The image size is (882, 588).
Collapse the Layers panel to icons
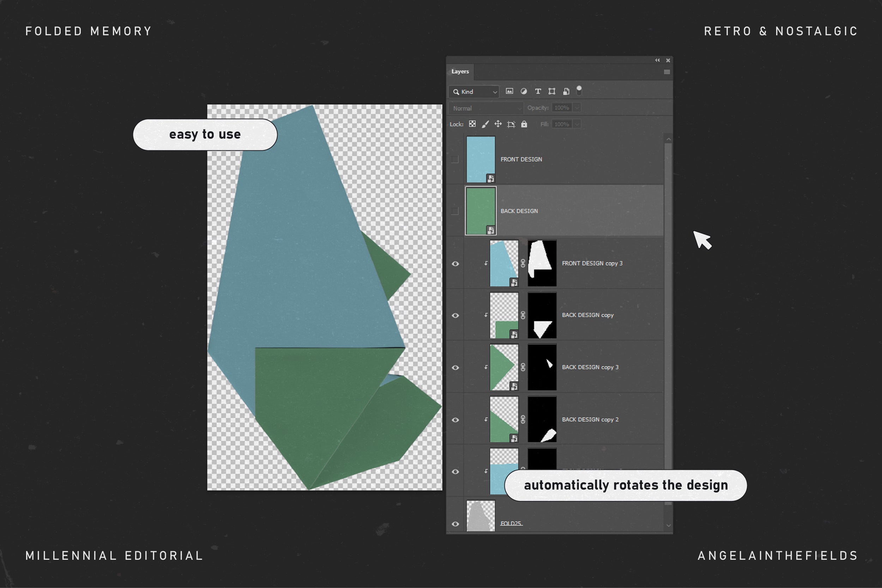tap(657, 60)
